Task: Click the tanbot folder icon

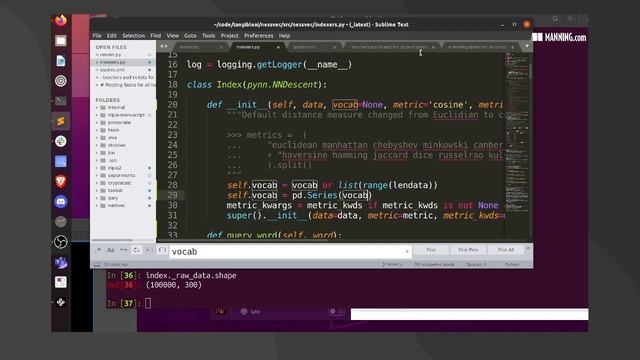Action: pyautogui.click(x=103, y=191)
